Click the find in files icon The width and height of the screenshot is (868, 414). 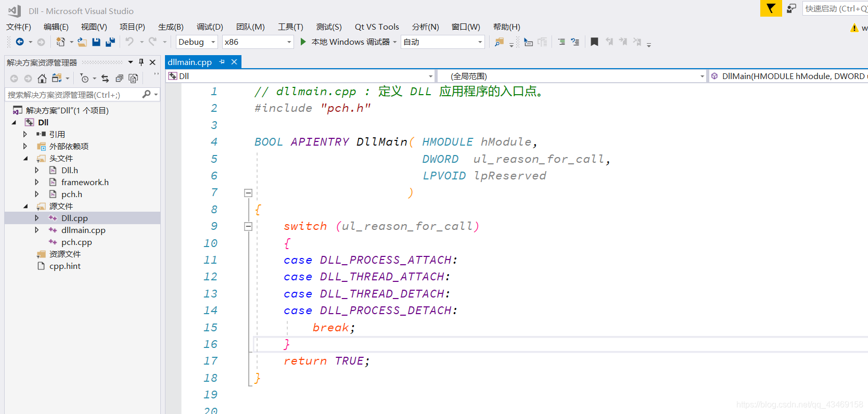pyautogui.click(x=499, y=42)
